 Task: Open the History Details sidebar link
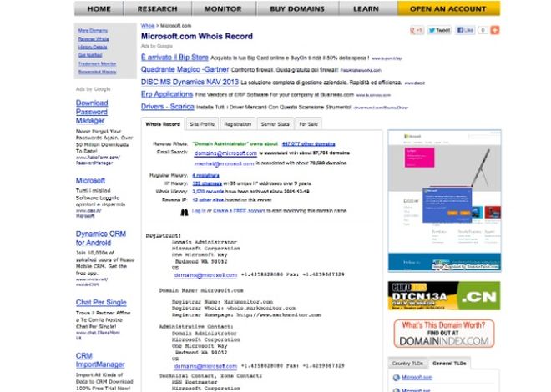[x=93, y=47]
